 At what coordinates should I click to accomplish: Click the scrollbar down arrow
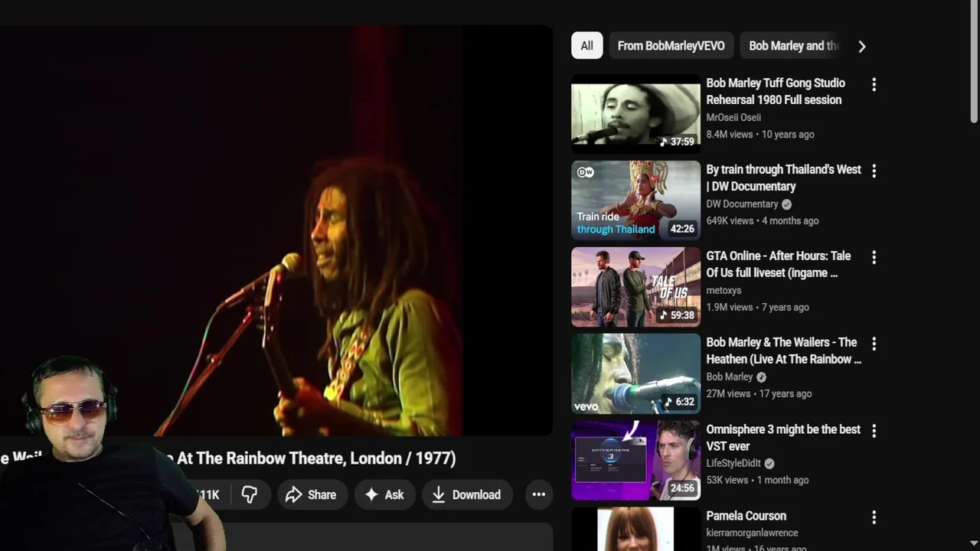pyautogui.click(x=974, y=544)
